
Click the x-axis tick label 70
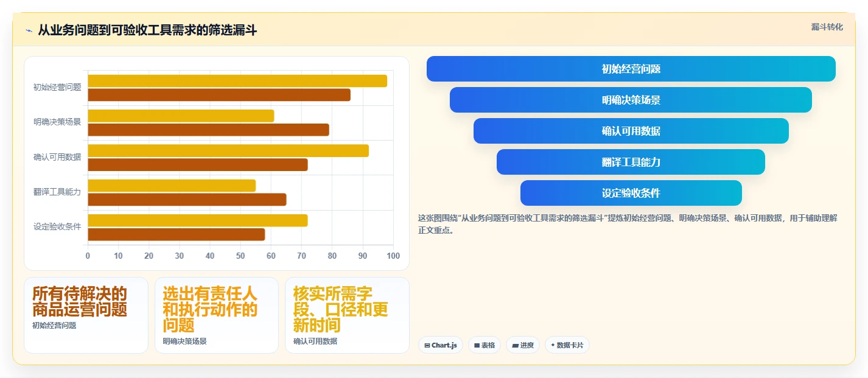(302, 256)
